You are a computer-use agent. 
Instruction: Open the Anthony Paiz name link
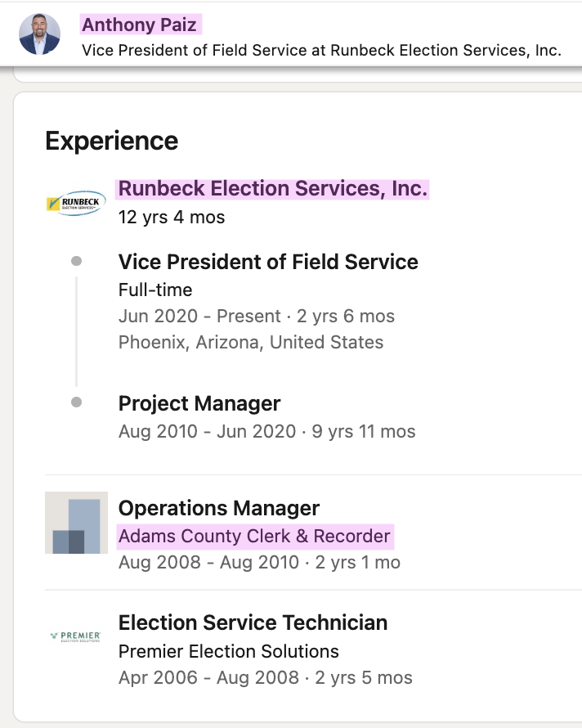point(140,25)
